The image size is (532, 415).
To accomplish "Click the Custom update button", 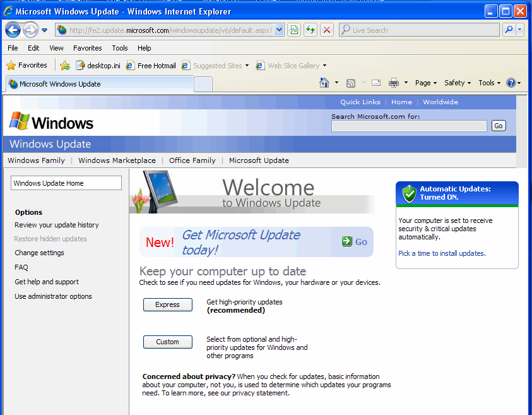I will click(168, 342).
